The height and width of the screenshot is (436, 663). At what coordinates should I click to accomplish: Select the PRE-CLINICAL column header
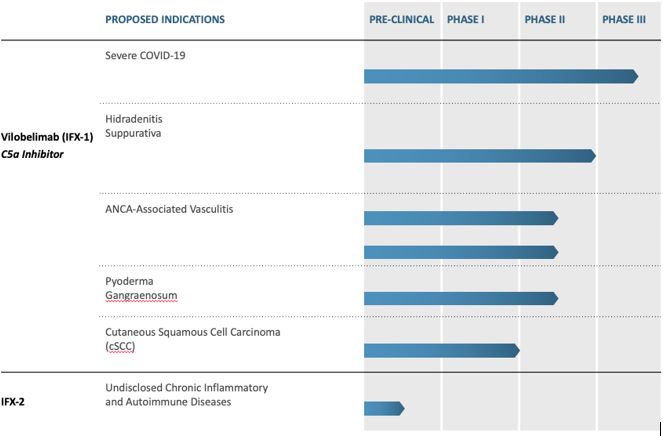pyautogui.click(x=401, y=19)
